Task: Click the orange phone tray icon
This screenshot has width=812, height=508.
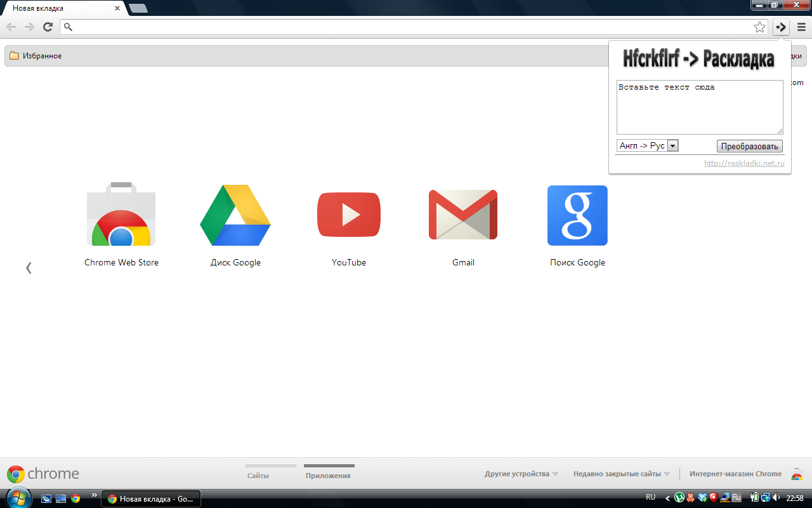Action: tap(690, 497)
